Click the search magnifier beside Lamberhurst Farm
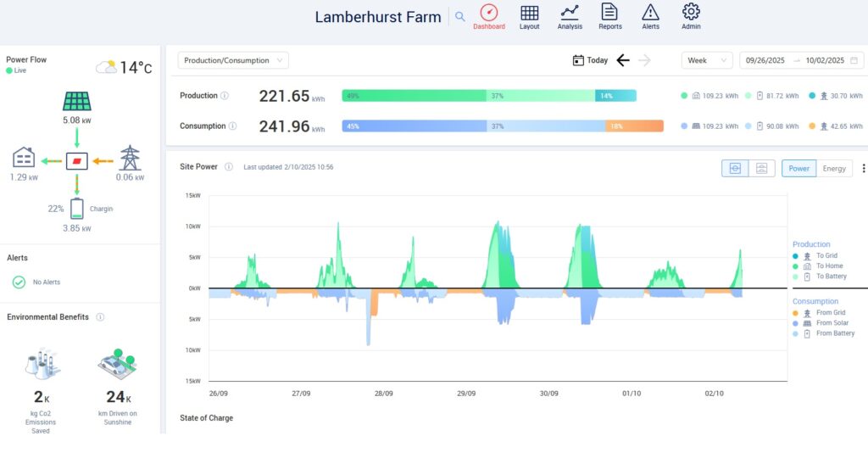 click(x=460, y=16)
